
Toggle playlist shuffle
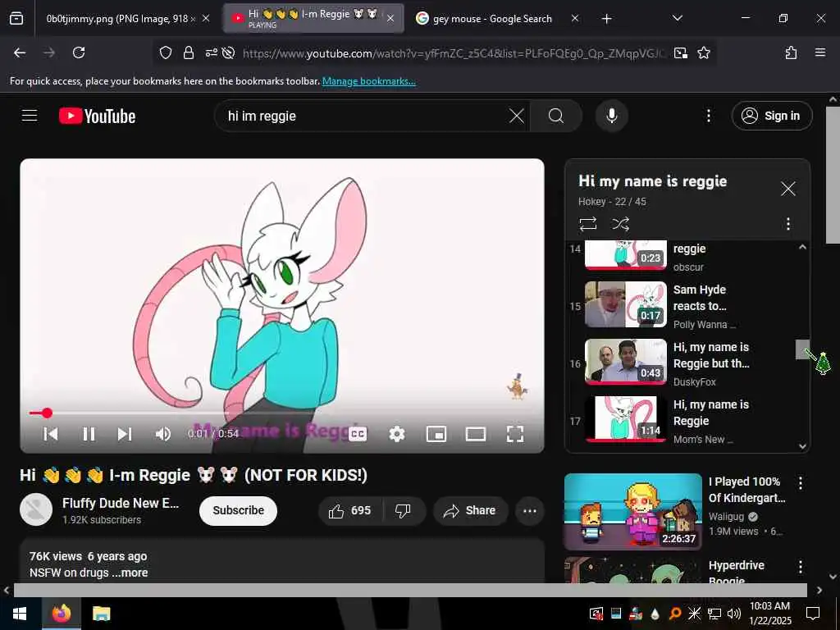[620, 223]
